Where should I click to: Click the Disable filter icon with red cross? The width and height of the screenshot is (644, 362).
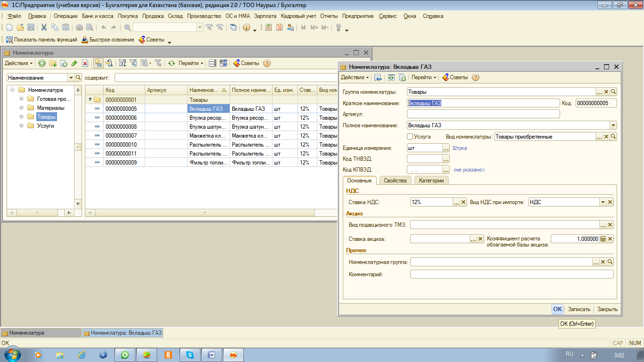[158, 63]
